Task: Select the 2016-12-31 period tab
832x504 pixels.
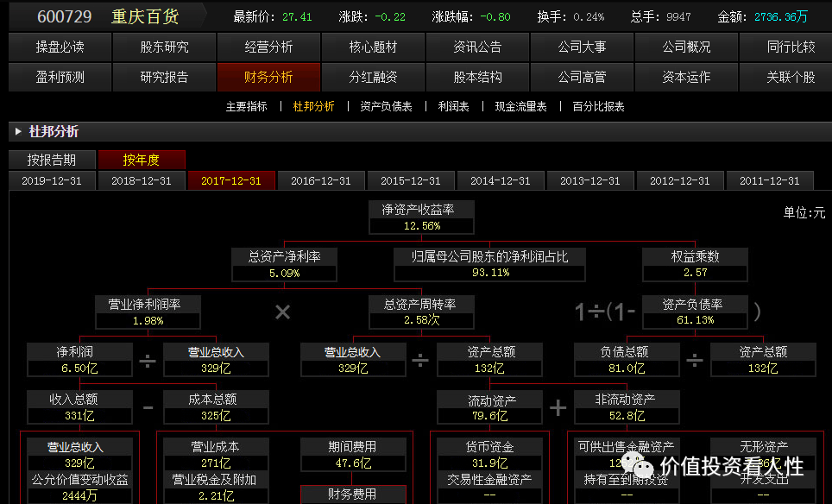Action: tap(321, 181)
